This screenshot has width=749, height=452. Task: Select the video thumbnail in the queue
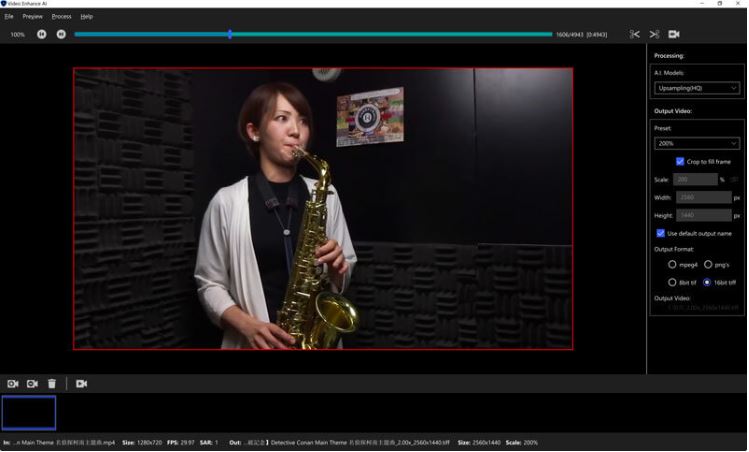coord(29,412)
